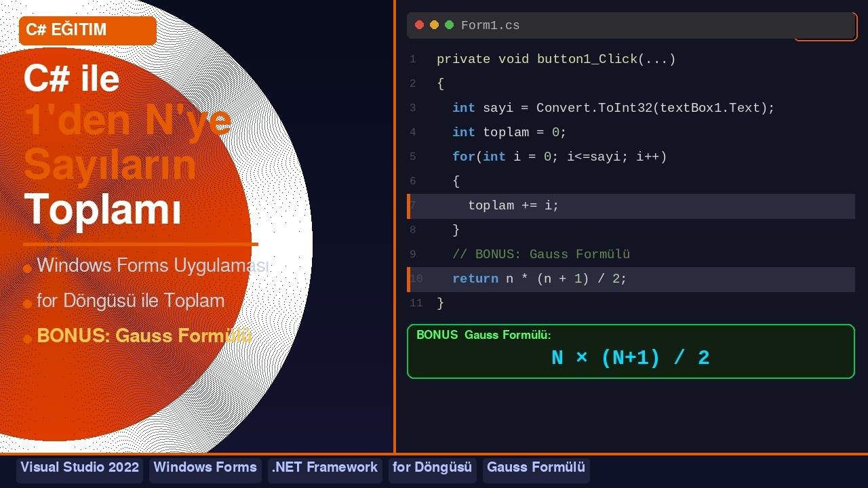This screenshot has width=868, height=488.
Task: Click the "BONUS Gauss Formülü:" label in green box
Action: [484, 335]
